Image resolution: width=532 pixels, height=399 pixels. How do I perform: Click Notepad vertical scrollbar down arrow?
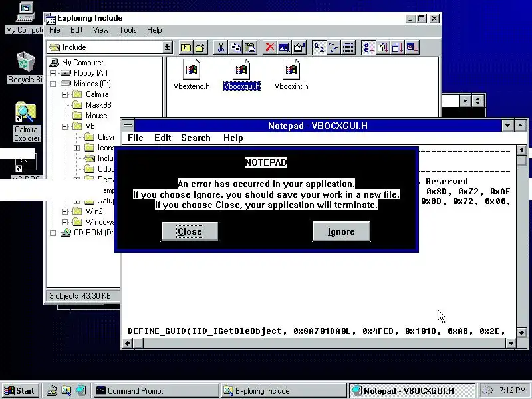(x=521, y=332)
